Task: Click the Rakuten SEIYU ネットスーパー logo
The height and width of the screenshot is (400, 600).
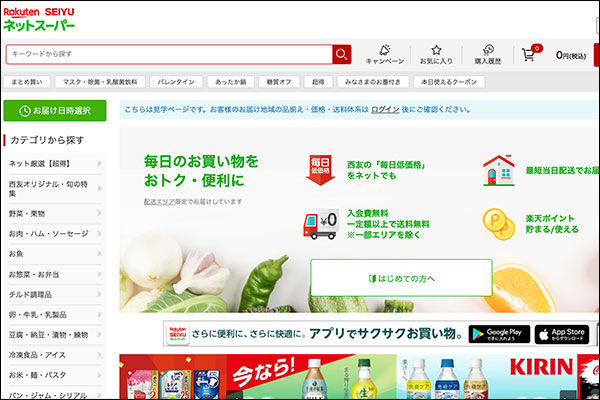Action: pos(39,19)
